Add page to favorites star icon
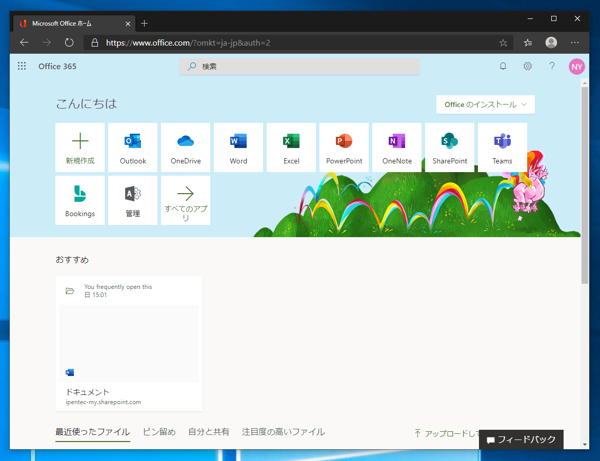Viewport: 600px width, 461px height. tap(503, 43)
